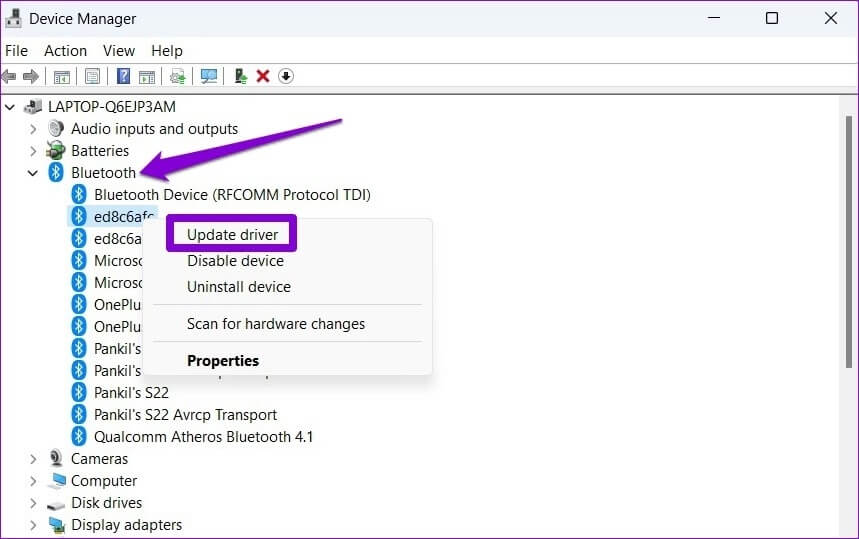Click the vertical scrollbar thumb
The height and width of the screenshot is (539, 859).
849,241
